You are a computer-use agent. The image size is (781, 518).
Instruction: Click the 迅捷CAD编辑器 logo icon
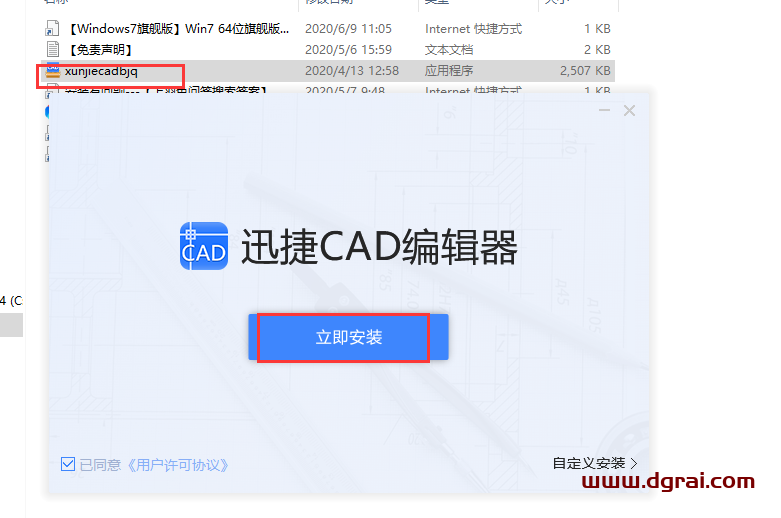(204, 246)
